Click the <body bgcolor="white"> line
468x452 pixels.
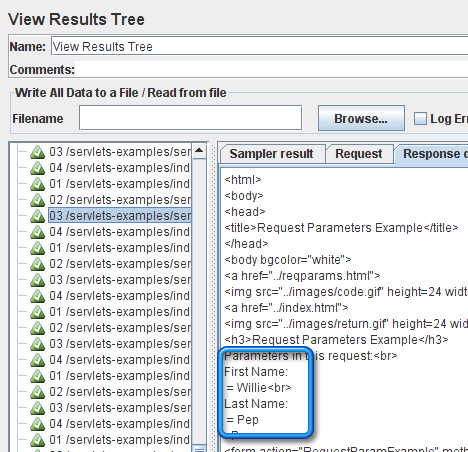288,260
